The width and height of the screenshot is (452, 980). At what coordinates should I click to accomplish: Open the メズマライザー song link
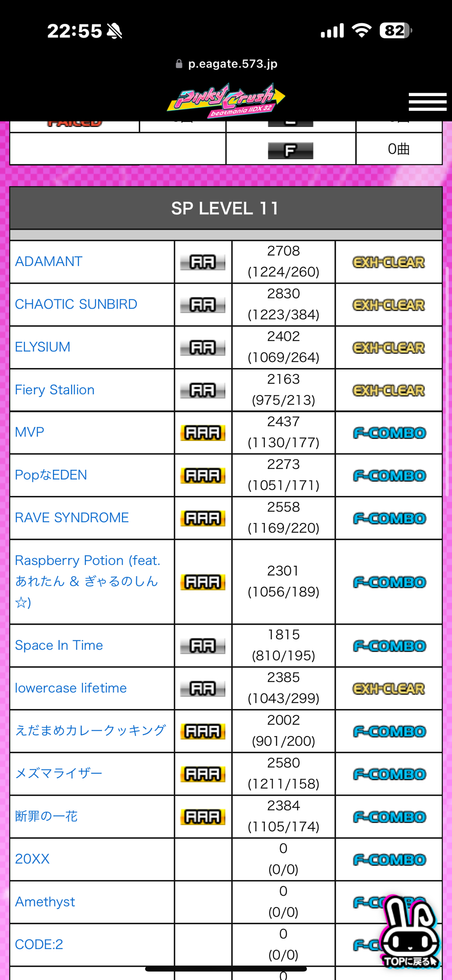click(58, 773)
